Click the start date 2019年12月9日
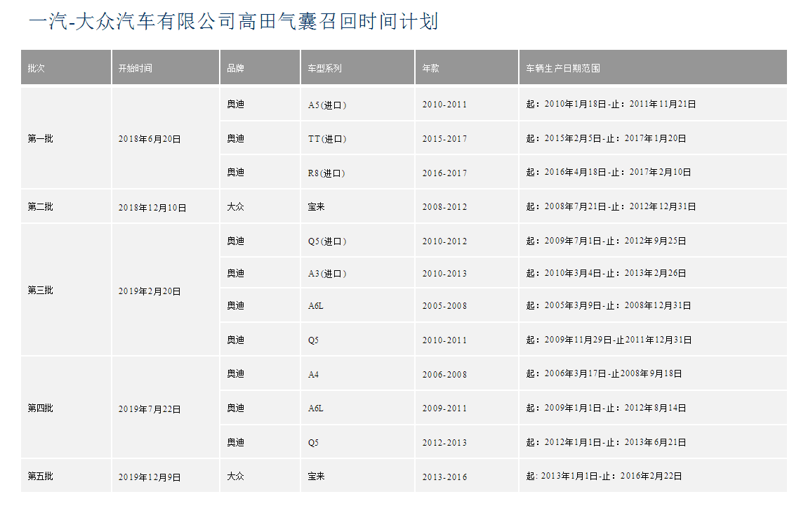This screenshot has height=532, width=794. (150, 477)
